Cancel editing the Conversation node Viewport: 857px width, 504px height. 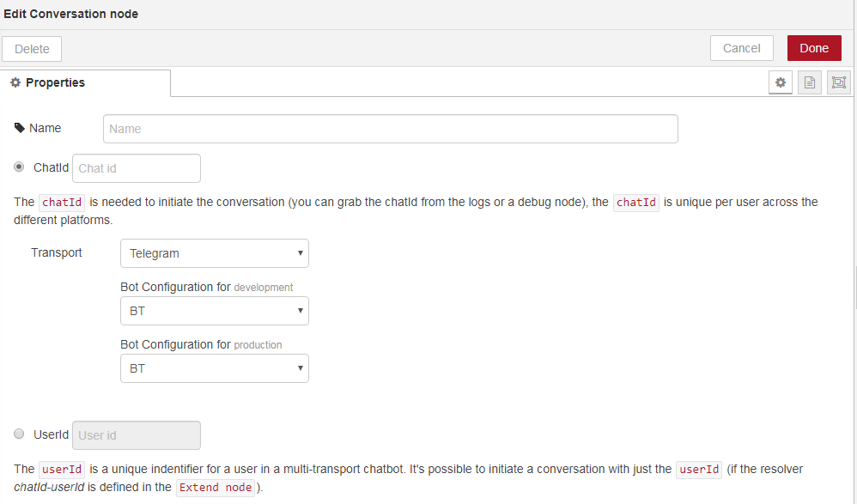(x=741, y=48)
